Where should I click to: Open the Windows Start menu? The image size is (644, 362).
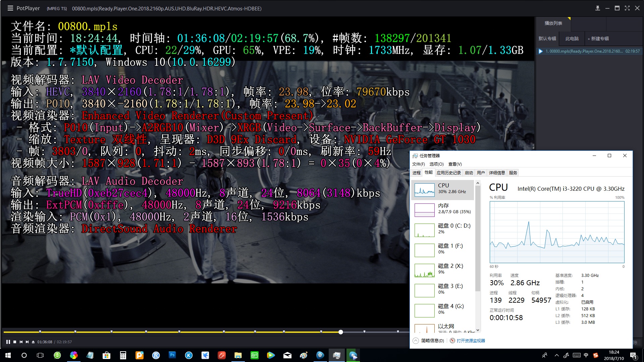[x=8, y=355]
